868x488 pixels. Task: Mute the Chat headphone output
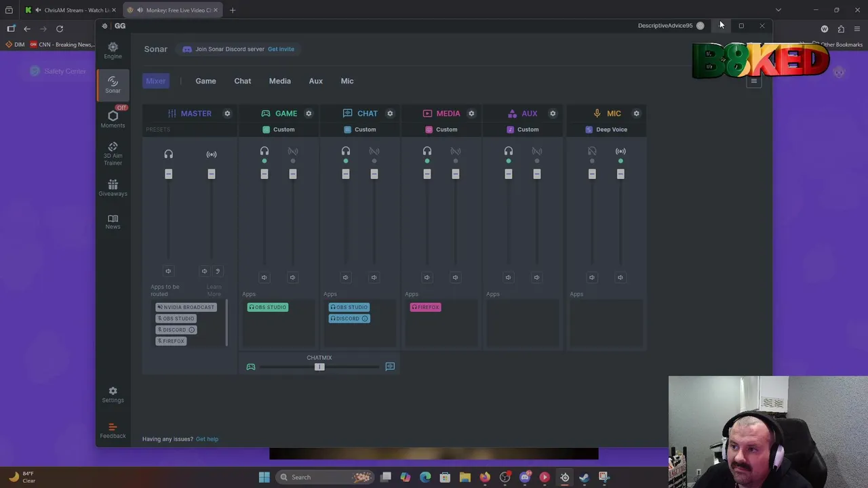(345, 277)
